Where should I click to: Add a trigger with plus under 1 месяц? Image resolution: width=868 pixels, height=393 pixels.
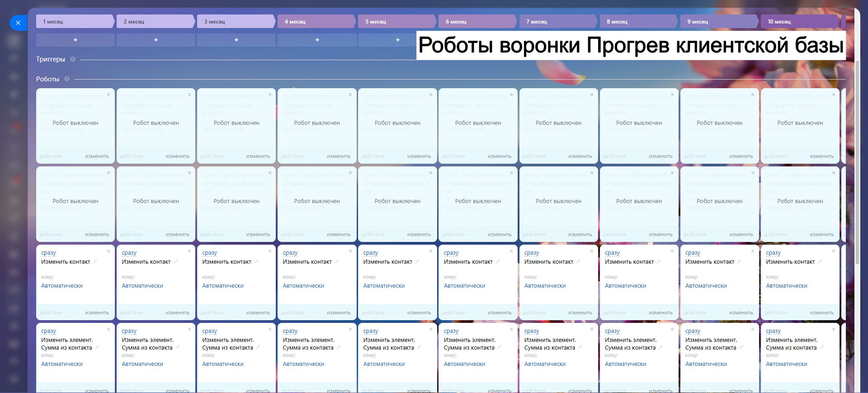(75, 40)
